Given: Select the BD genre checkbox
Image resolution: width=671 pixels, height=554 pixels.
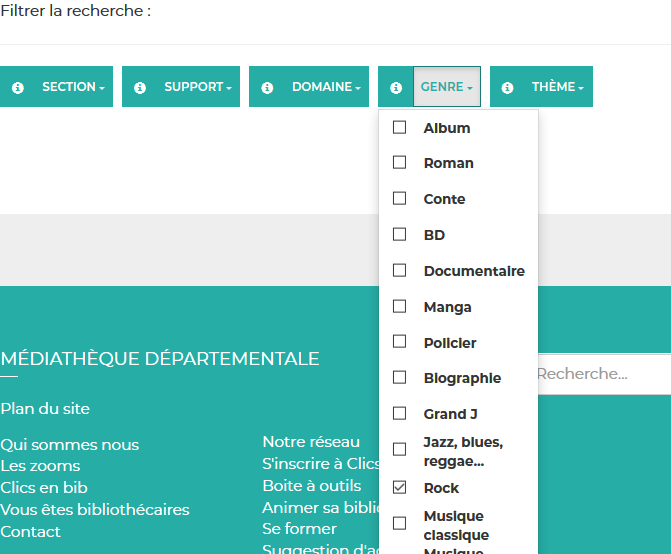Looking at the screenshot, I should 399,234.
